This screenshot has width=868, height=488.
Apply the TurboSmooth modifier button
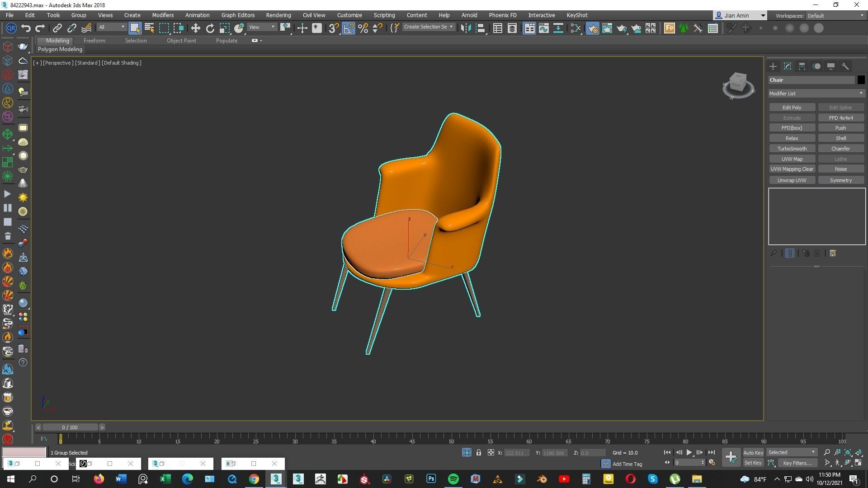(792, 149)
